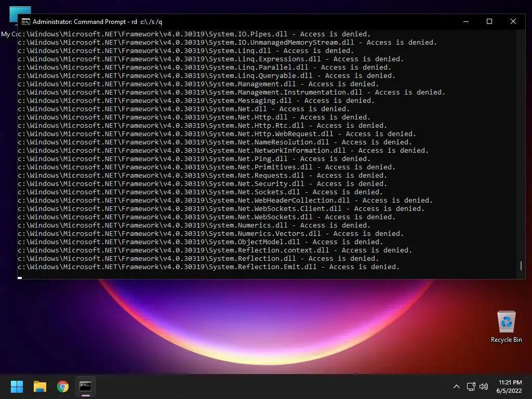The width and height of the screenshot is (532, 399).
Task: Open the Windows Start menu
Action: tap(17, 387)
